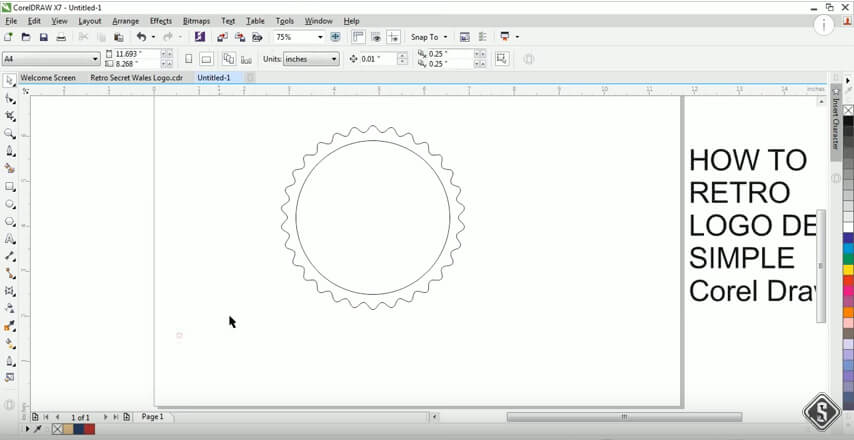
Task: Click the Page 1 tab
Action: 152,416
